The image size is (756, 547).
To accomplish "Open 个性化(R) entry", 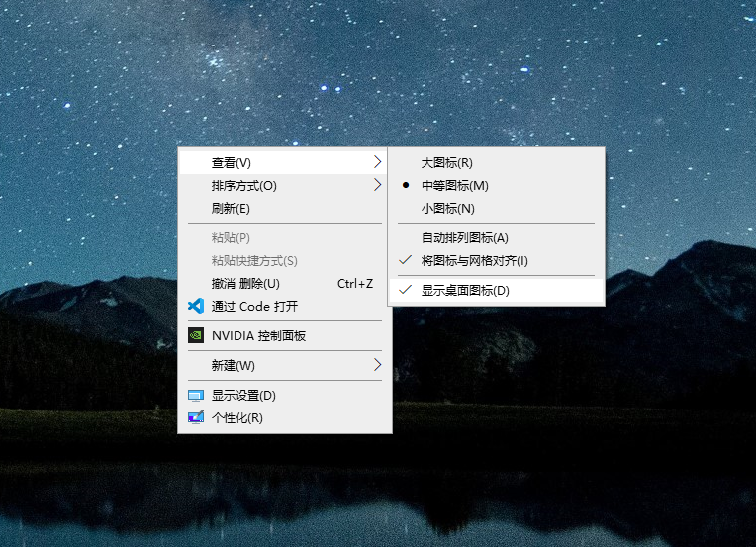I will (x=284, y=417).
